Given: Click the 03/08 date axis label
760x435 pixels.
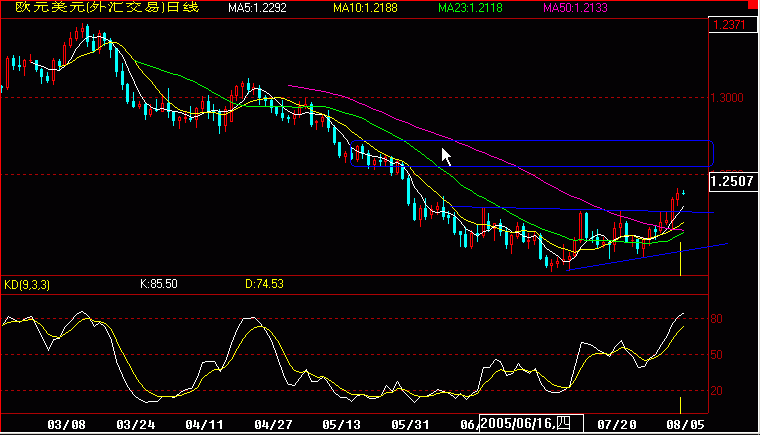Looking at the screenshot, I should (66, 425).
